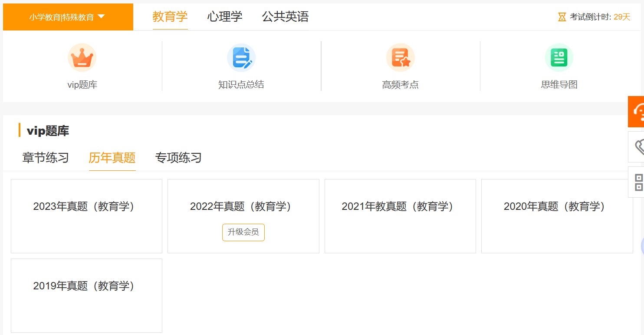Select the 历年真题 tab
The width and height of the screenshot is (644, 335).
point(112,158)
